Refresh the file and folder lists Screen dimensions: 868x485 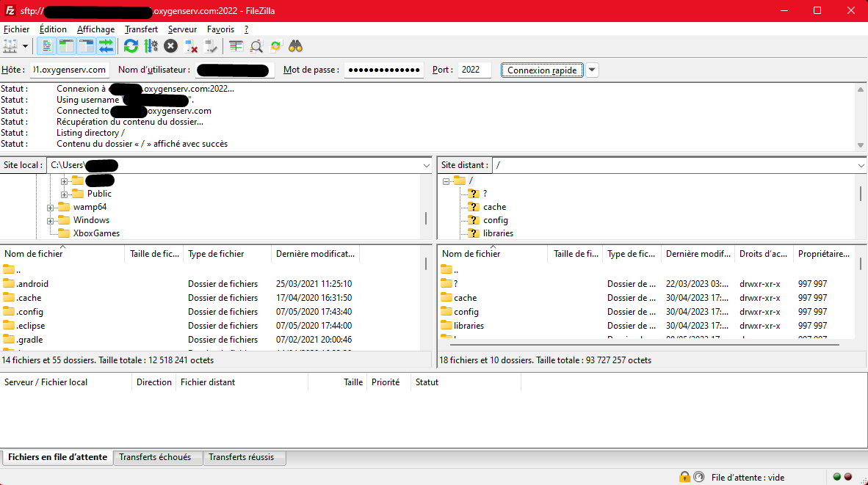(x=131, y=46)
